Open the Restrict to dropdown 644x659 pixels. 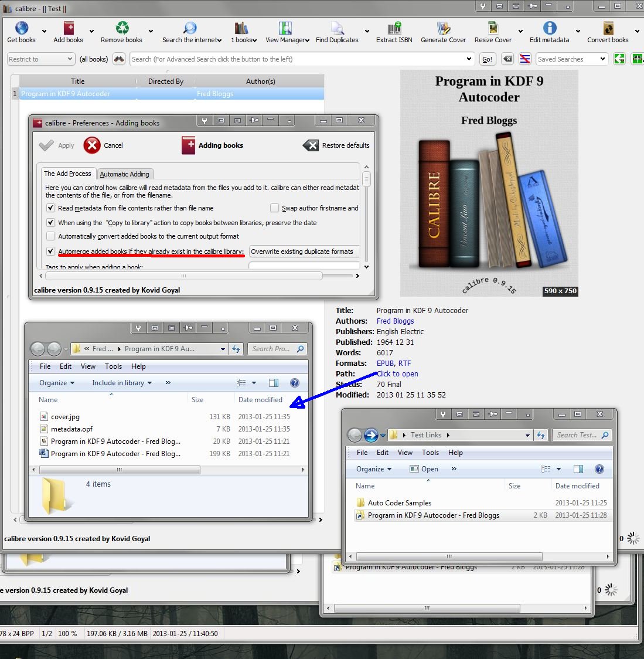(x=41, y=59)
